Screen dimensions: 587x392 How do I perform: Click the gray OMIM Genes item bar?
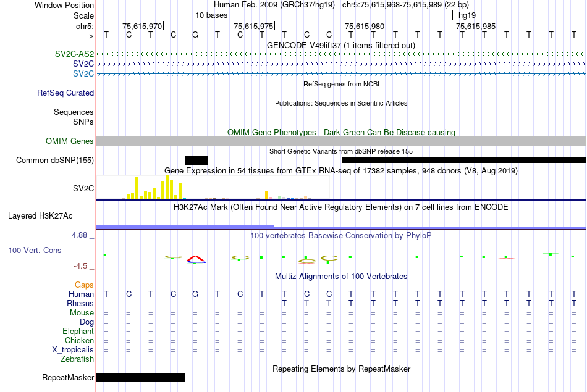click(341, 141)
